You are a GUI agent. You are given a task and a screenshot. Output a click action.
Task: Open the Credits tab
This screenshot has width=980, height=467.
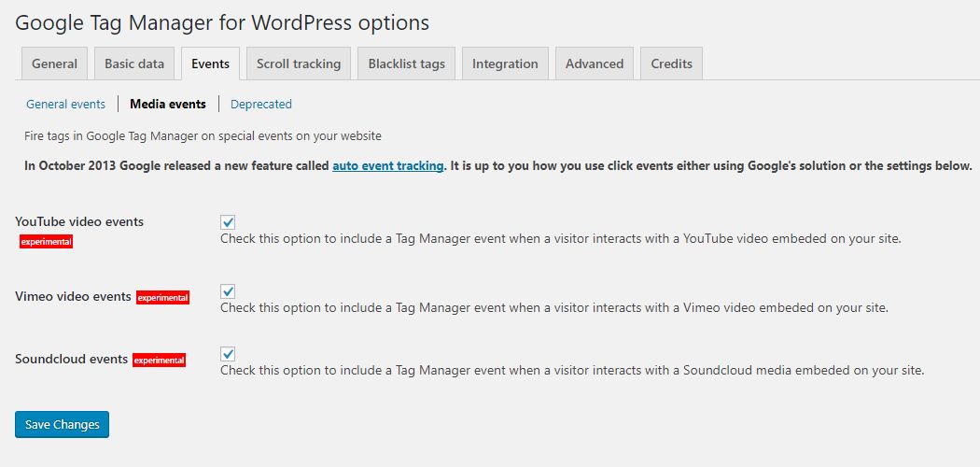click(671, 64)
